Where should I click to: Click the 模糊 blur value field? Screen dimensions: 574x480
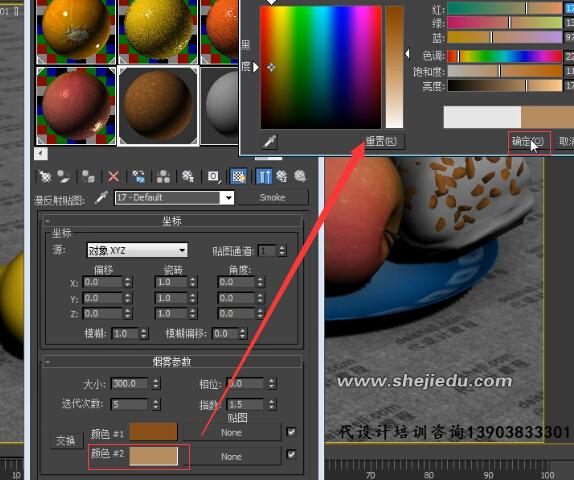tap(126, 334)
